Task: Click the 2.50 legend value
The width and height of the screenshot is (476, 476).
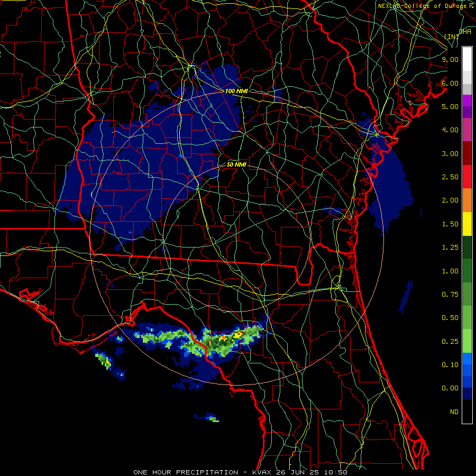Action: pos(450,177)
